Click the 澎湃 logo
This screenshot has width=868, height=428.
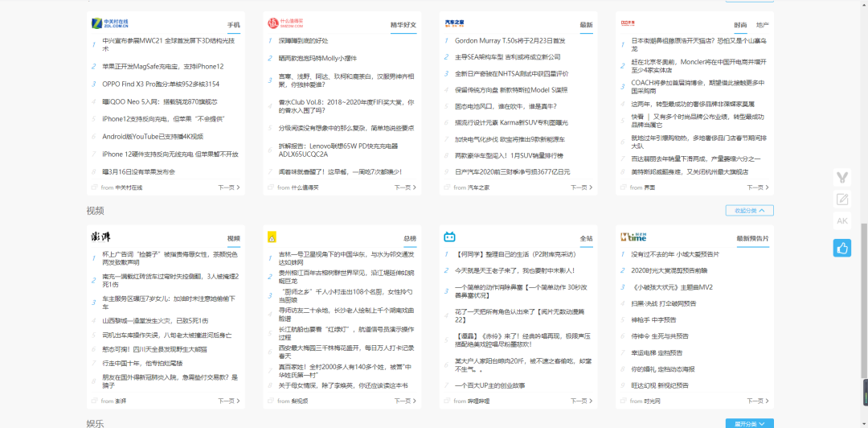(x=101, y=237)
